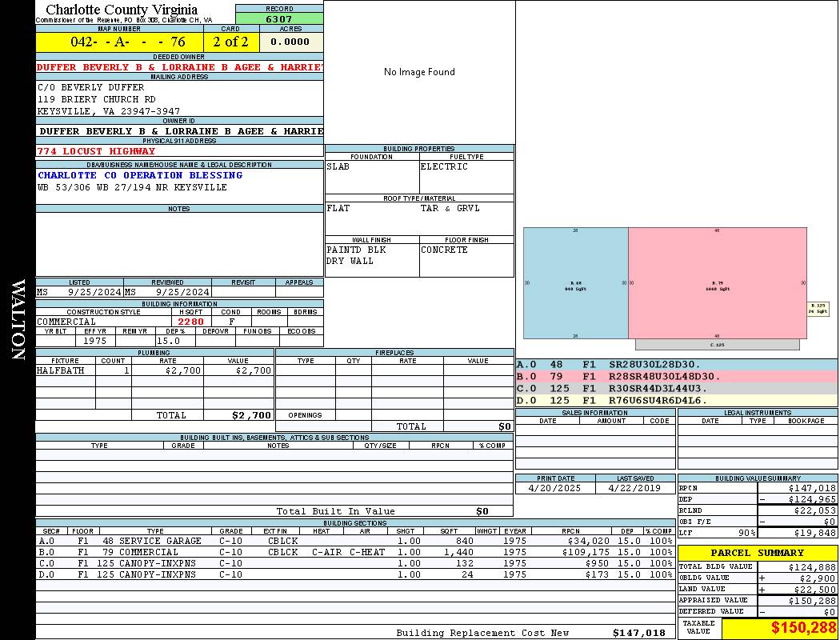Select the C-AIR value in the building section B.0 row
Viewport: 840px width, 640px height.
326,552
